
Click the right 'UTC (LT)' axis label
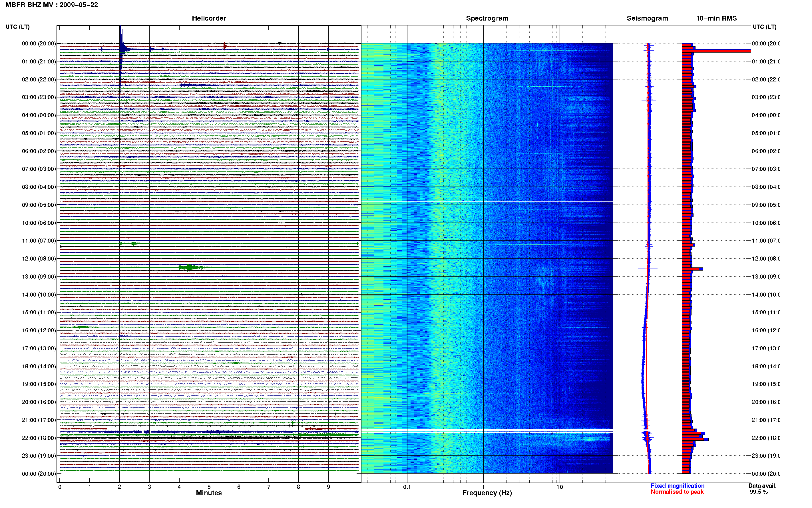(x=764, y=27)
